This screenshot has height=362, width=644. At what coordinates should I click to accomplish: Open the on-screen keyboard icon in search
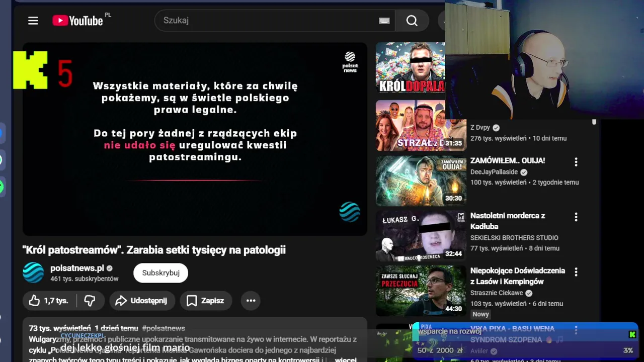(x=384, y=21)
